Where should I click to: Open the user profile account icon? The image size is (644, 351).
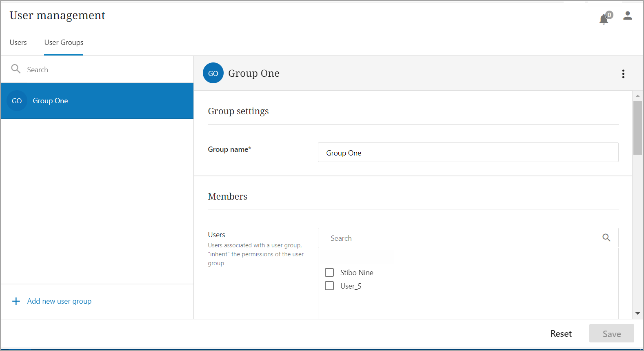coord(627,16)
